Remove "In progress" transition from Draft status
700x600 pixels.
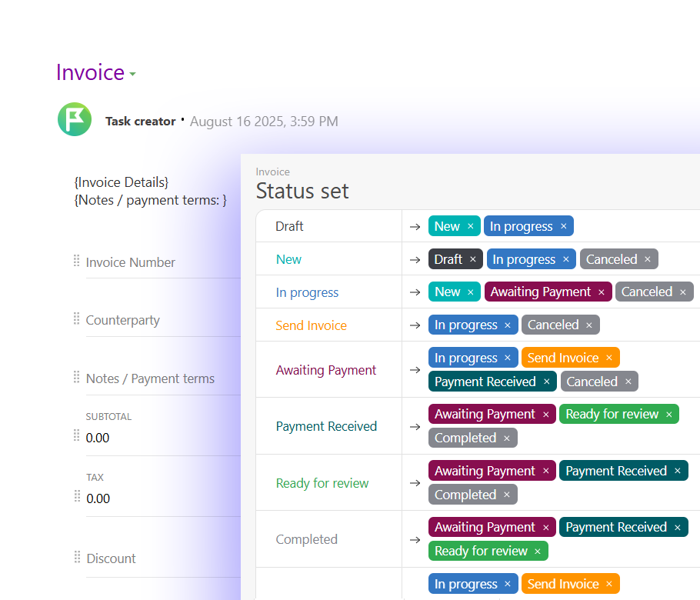pyautogui.click(x=563, y=226)
